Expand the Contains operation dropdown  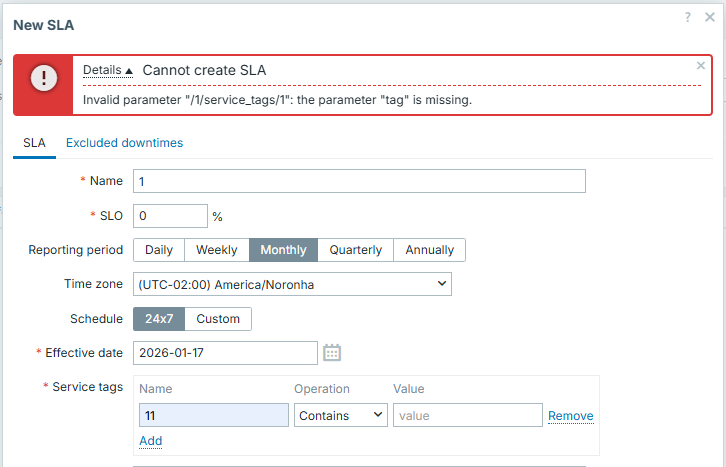[x=340, y=415]
